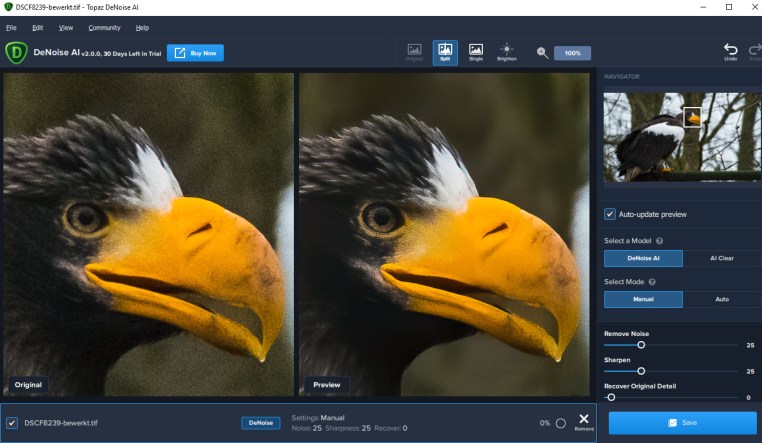Click the Undo arrow

click(x=730, y=51)
